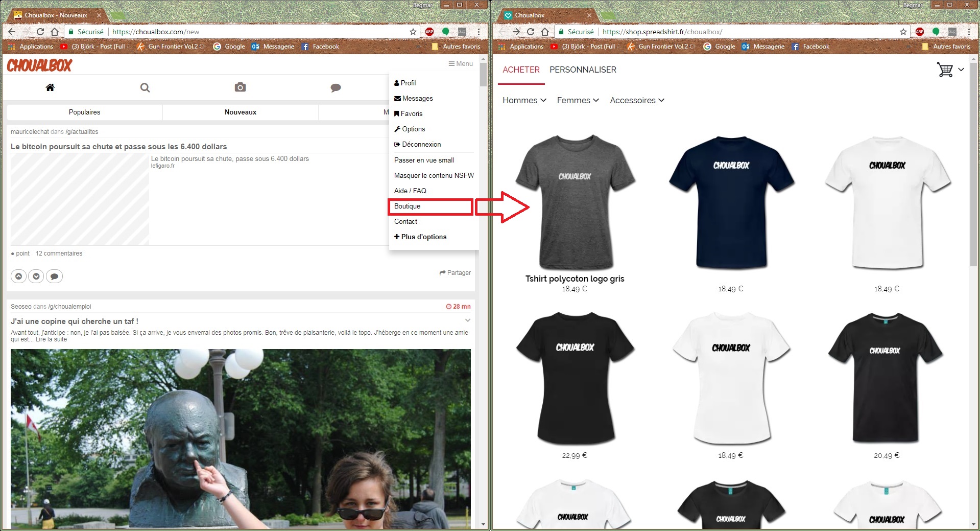
Task: Click the Choualbox home icon
Action: pyautogui.click(x=50, y=87)
